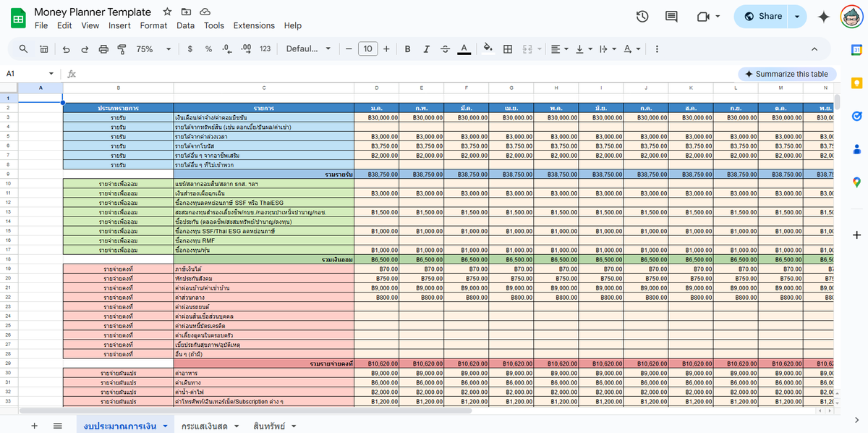
Task: Open the Data menu
Action: [x=185, y=25]
